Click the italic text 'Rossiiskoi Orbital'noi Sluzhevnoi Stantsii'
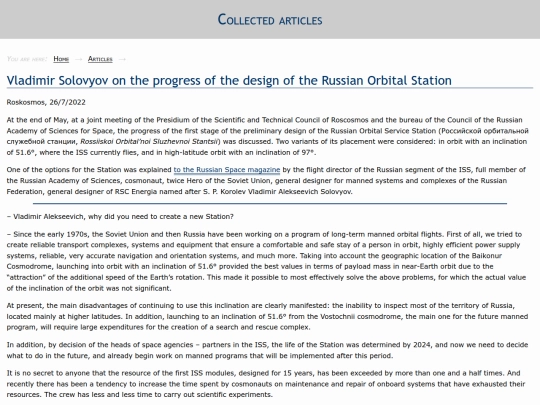Viewport: 540px width, 405px height. [x=149, y=142]
